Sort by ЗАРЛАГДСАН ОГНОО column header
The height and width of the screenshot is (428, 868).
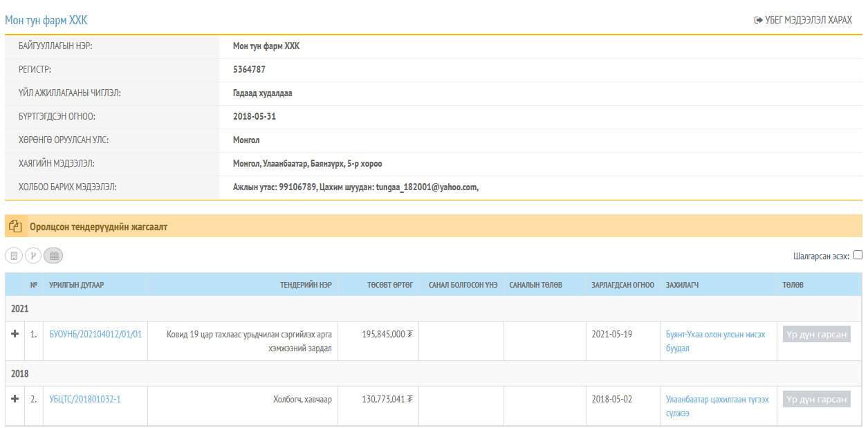point(622,285)
